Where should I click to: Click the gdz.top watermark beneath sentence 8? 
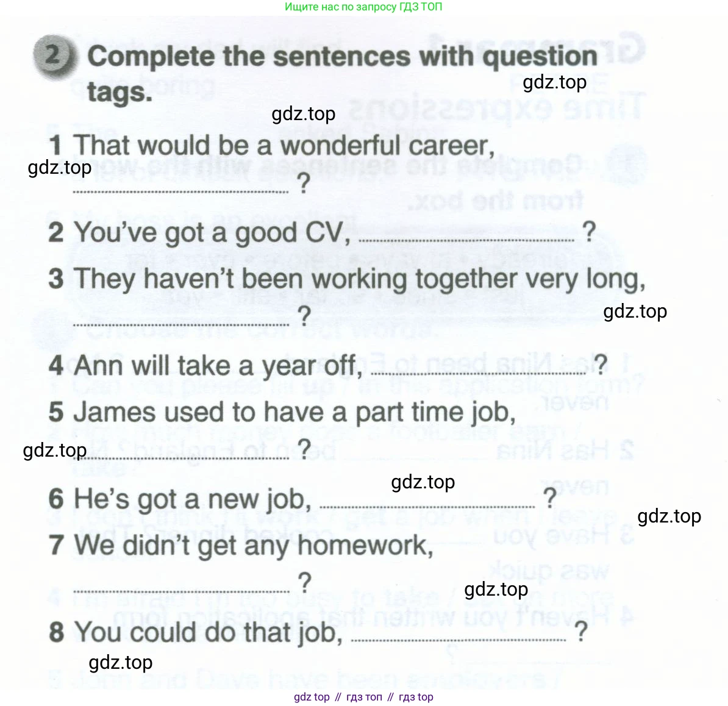(x=121, y=663)
